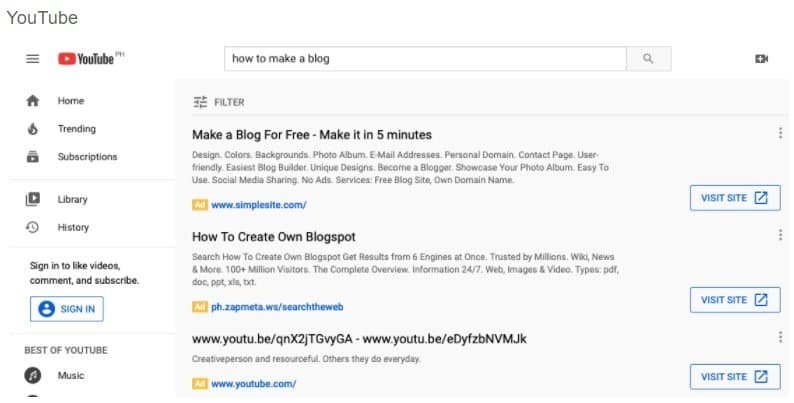Open History from the sidebar
Image resolution: width=794 pixels, height=403 pixels.
pyautogui.click(x=72, y=227)
